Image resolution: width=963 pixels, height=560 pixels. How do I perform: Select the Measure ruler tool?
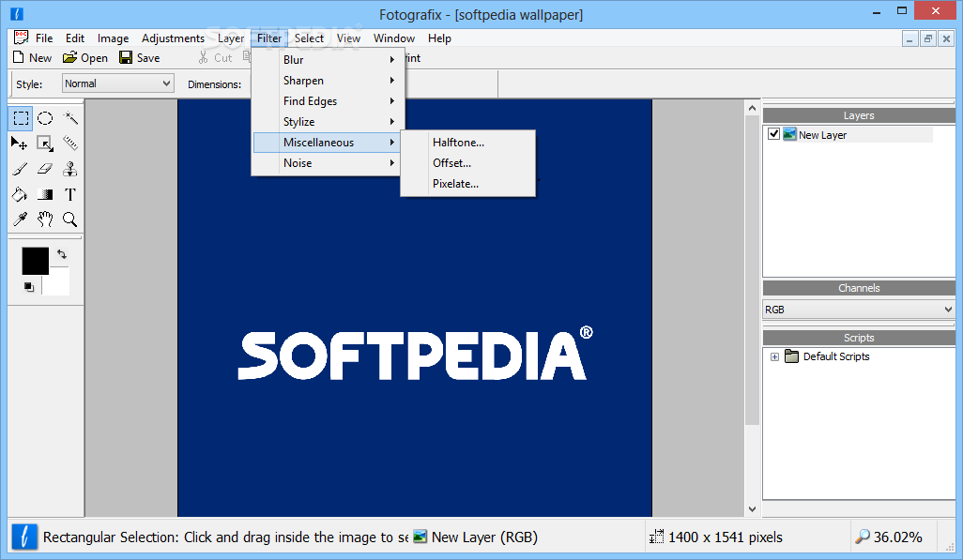70,144
